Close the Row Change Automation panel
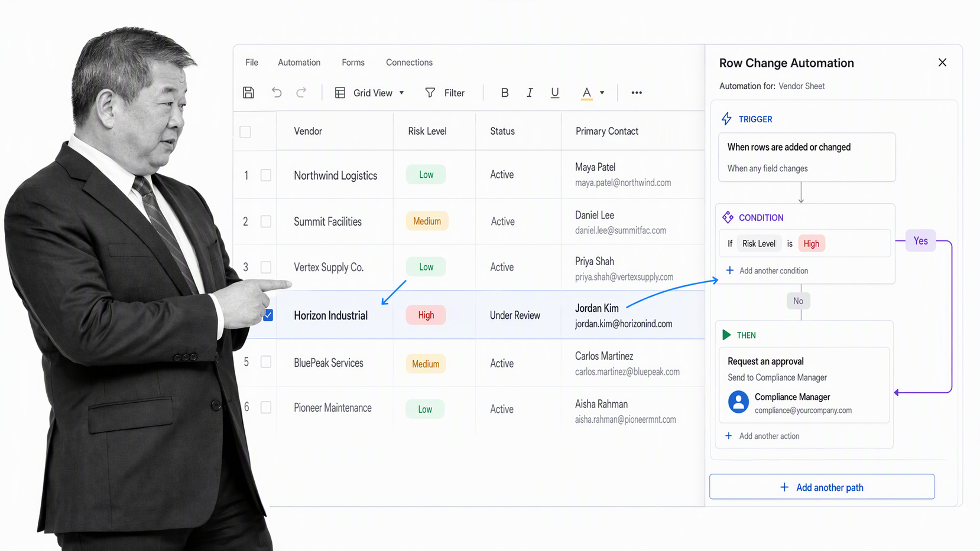This screenshot has width=980, height=551. coord(942,63)
